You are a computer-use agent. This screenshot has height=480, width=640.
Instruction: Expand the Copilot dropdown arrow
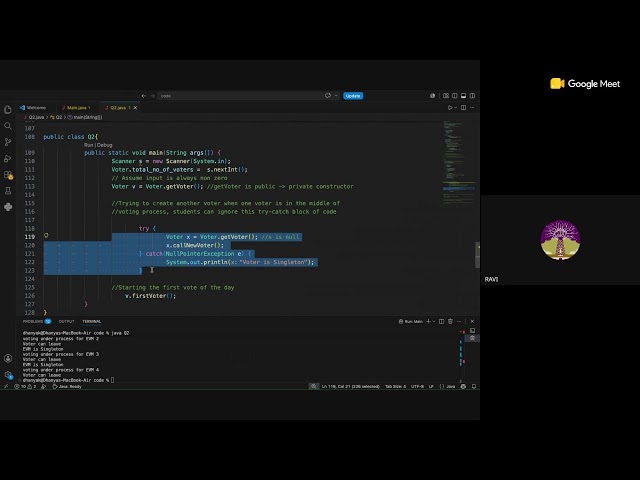pos(336,96)
